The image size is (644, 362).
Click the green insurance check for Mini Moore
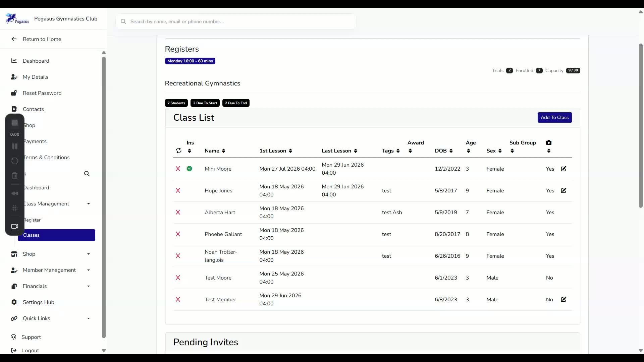190,169
